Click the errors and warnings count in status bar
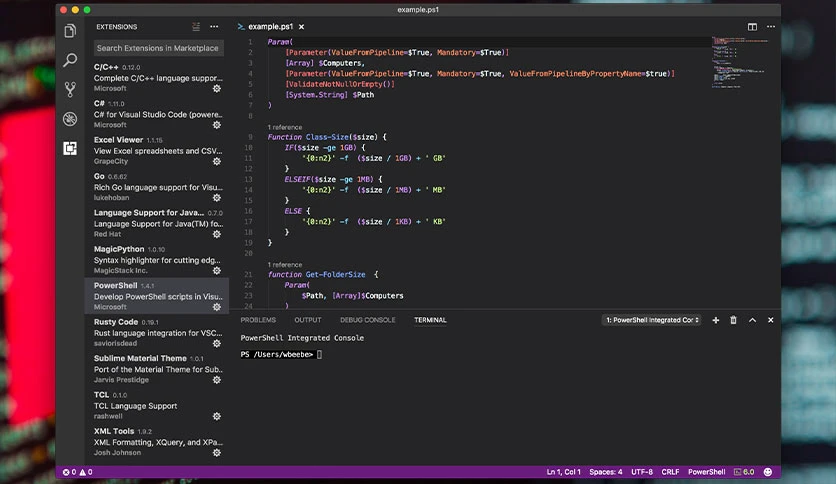The width and height of the screenshot is (836, 484). tap(77, 472)
